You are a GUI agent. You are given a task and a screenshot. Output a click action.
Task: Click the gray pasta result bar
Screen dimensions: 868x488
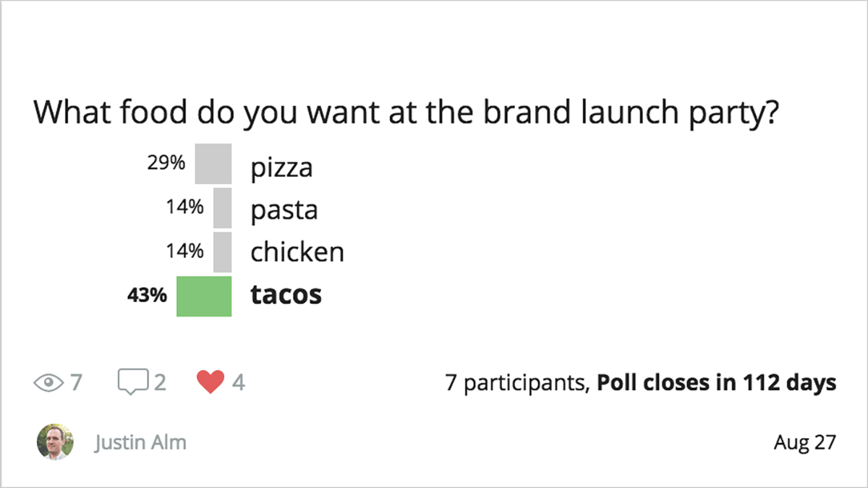pos(222,209)
